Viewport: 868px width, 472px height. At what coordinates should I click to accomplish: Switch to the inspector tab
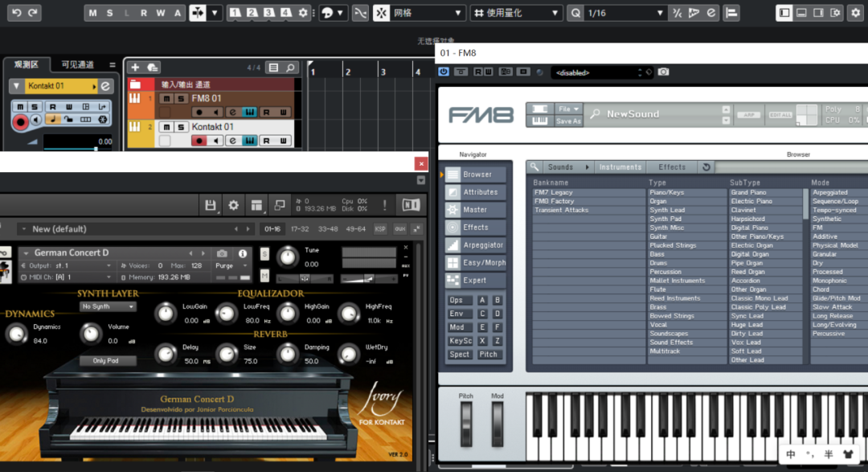click(x=26, y=64)
